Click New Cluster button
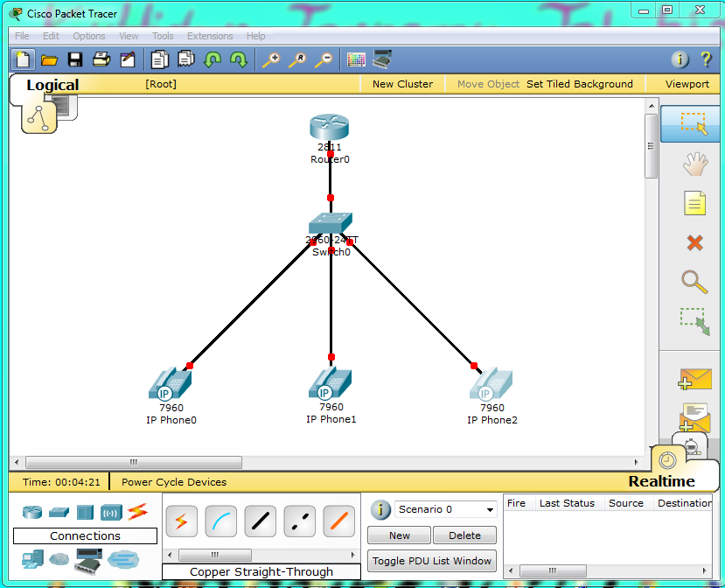725x588 pixels. (x=402, y=84)
